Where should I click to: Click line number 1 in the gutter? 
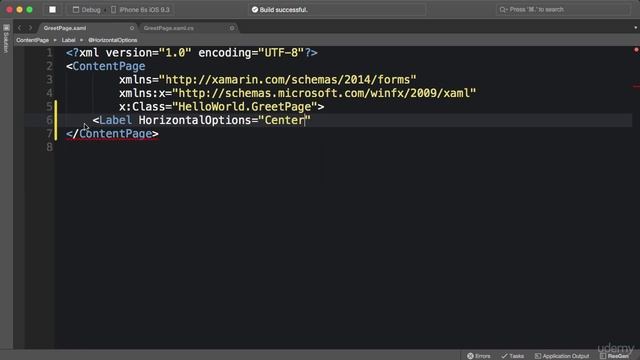pyautogui.click(x=49, y=53)
